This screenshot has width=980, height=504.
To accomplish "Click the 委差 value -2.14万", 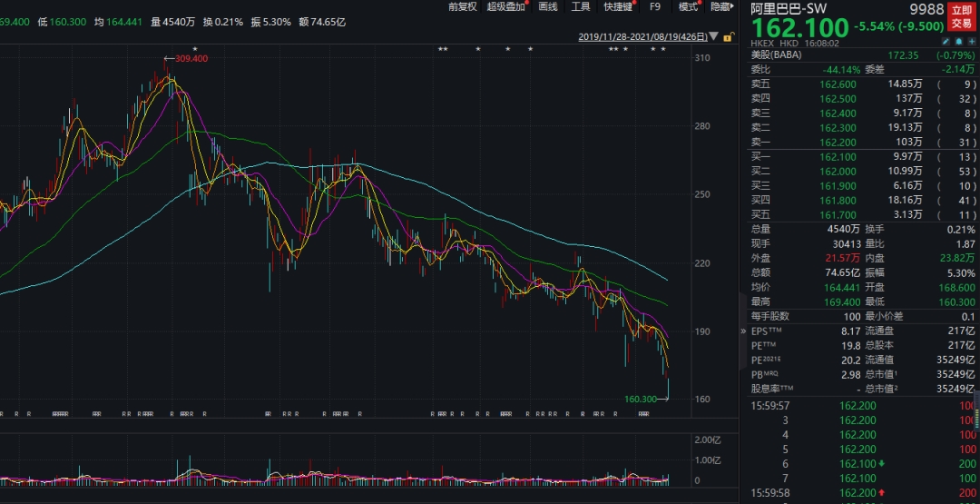I will click(x=957, y=69).
